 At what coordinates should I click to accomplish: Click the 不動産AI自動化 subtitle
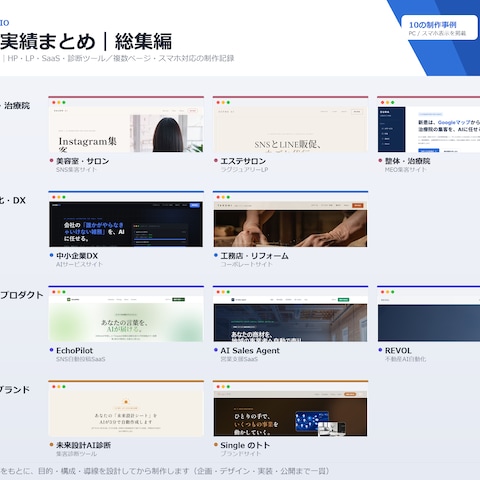pos(405,359)
